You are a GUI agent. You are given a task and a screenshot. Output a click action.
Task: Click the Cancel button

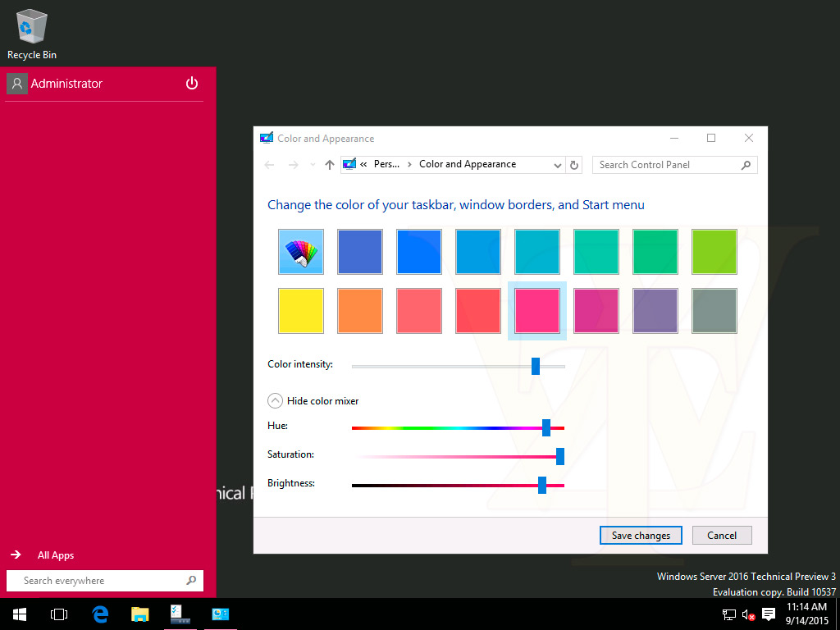click(x=721, y=536)
